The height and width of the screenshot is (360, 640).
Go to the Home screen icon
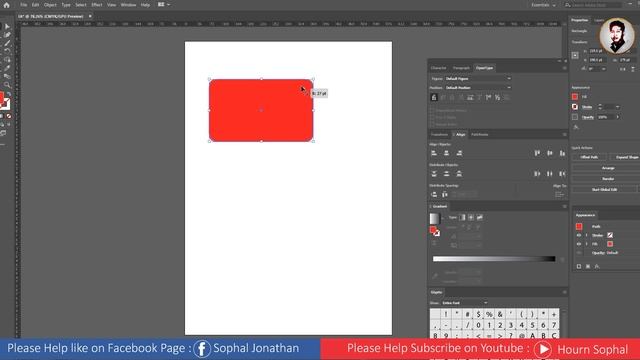[x=6, y=5]
